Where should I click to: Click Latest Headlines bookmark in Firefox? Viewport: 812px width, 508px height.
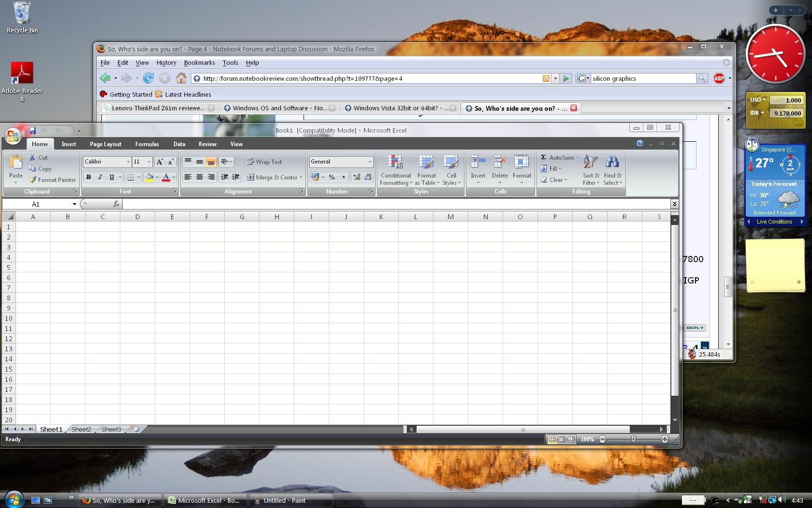click(183, 94)
